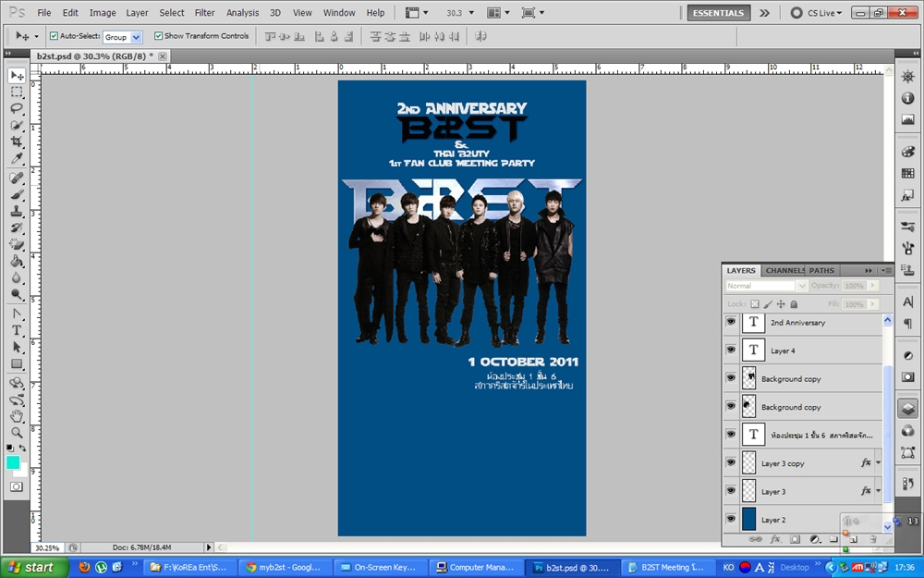
Task: Click the ESSENTIALS workspace button
Action: coord(718,12)
